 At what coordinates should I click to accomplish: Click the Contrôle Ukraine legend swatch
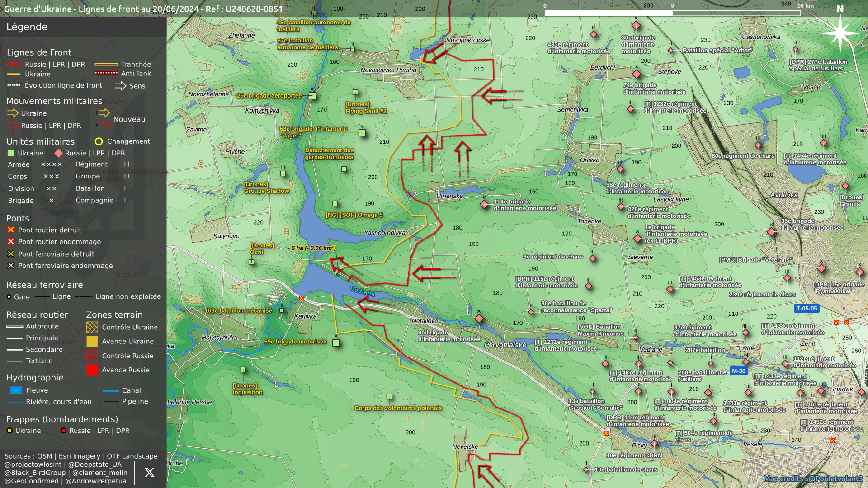92,327
